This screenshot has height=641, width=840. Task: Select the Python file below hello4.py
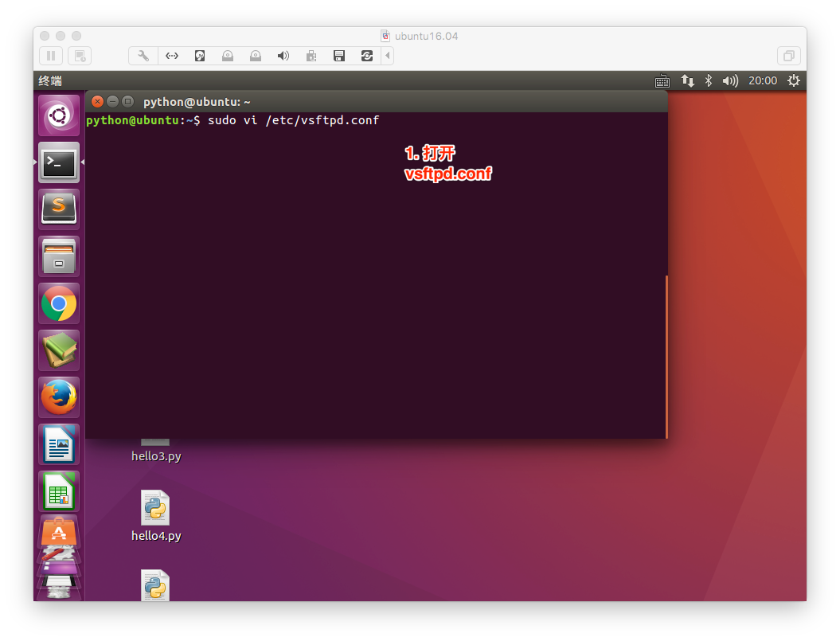point(155,584)
